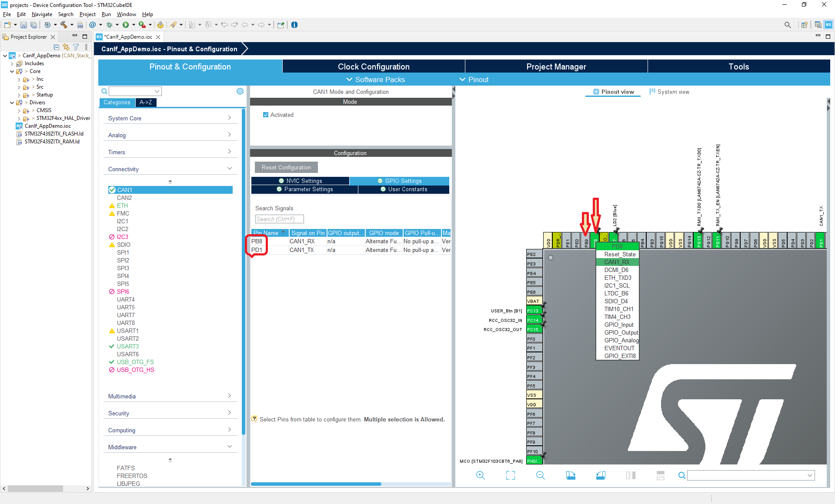Viewport: 835px width, 504px height.
Task: Click the MX perspective icon
Action: pyautogui.click(x=828, y=25)
